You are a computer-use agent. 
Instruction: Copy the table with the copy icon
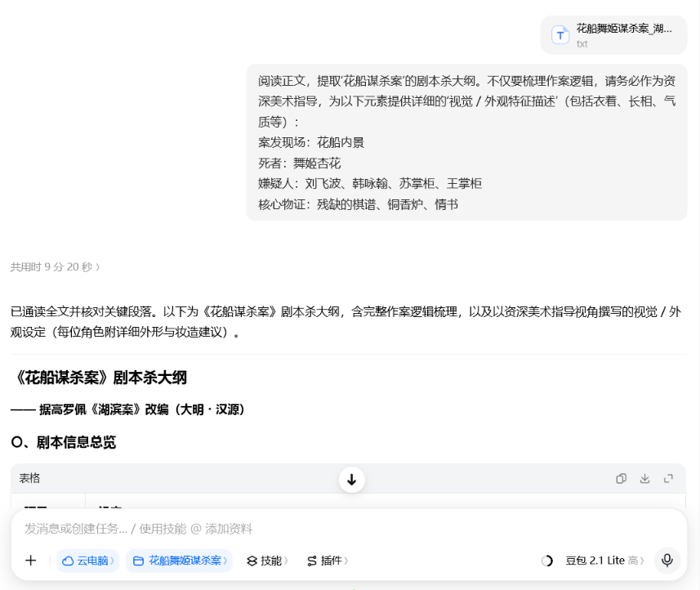click(621, 479)
